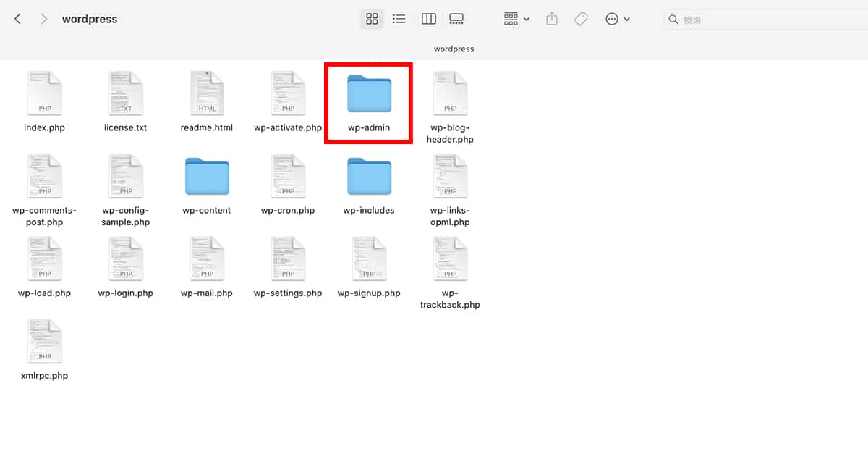Click the wp-login.php name label
The image size is (868, 454).
point(126,293)
